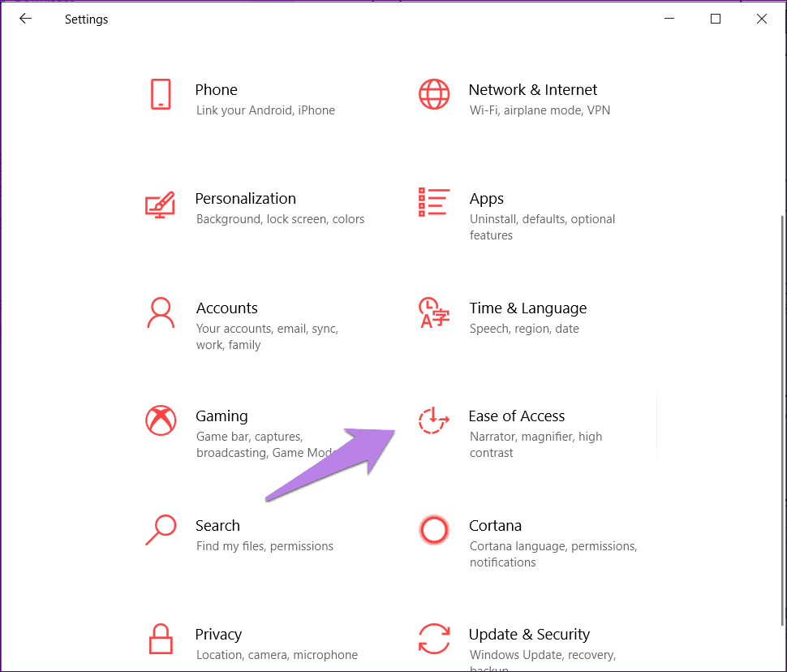Open the Time & Language label
The width and height of the screenshot is (787, 672).
click(528, 308)
